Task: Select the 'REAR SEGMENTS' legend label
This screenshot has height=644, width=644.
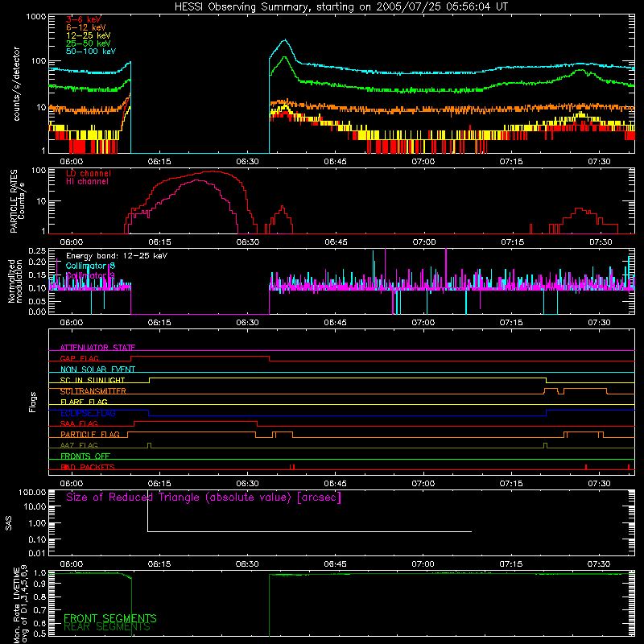Action: 107,627
